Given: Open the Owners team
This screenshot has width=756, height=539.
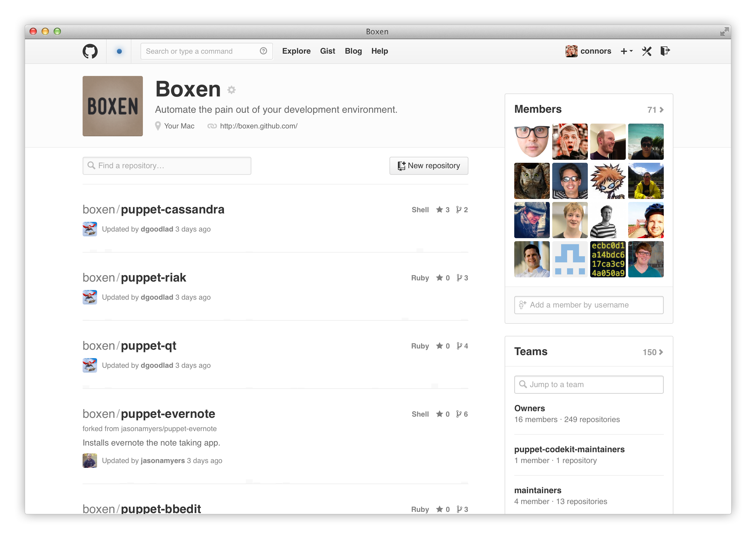Looking at the screenshot, I should click(529, 408).
